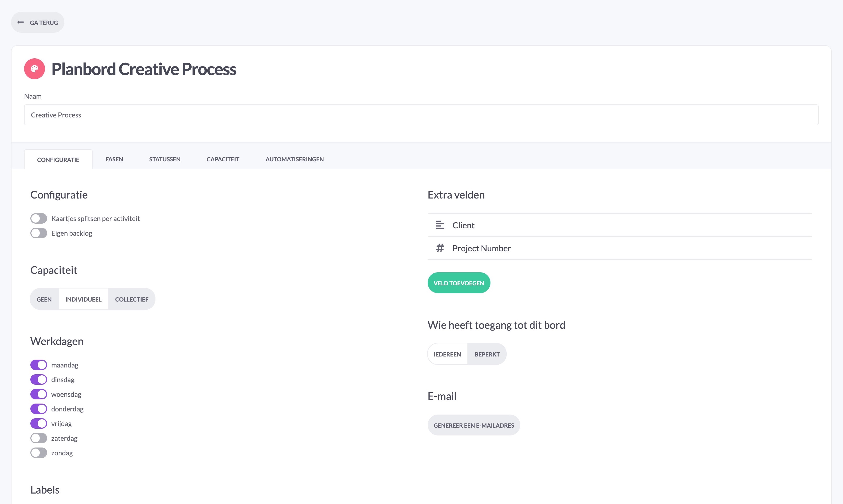This screenshot has height=504, width=843.
Task: Switch to the Fasen tab
Action: [114, 159]
